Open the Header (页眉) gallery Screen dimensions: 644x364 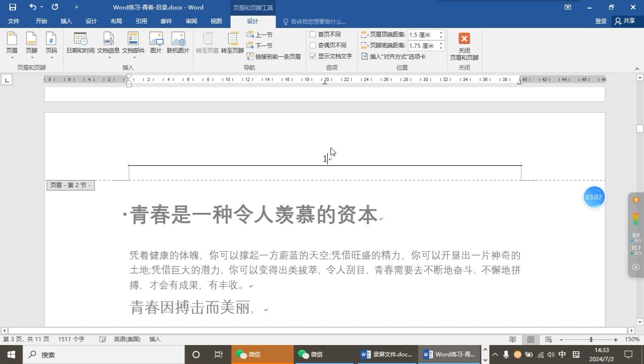click(12, 45)
